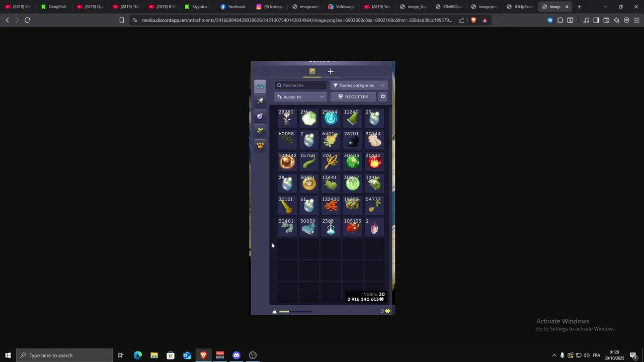Open Discord from the taskbar
The image size is (644, 362).
236,355
